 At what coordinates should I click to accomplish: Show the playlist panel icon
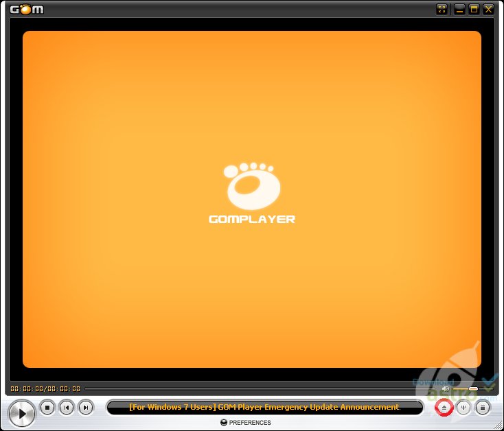483,408
